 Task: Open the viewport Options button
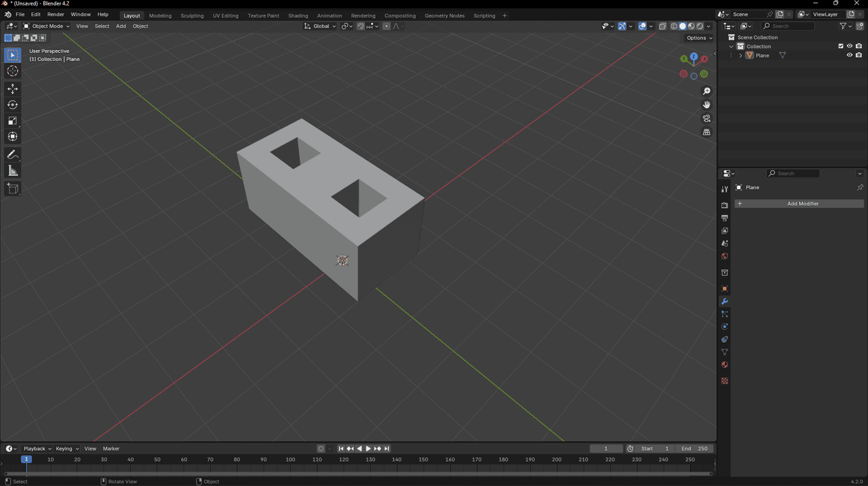(698, 38)
